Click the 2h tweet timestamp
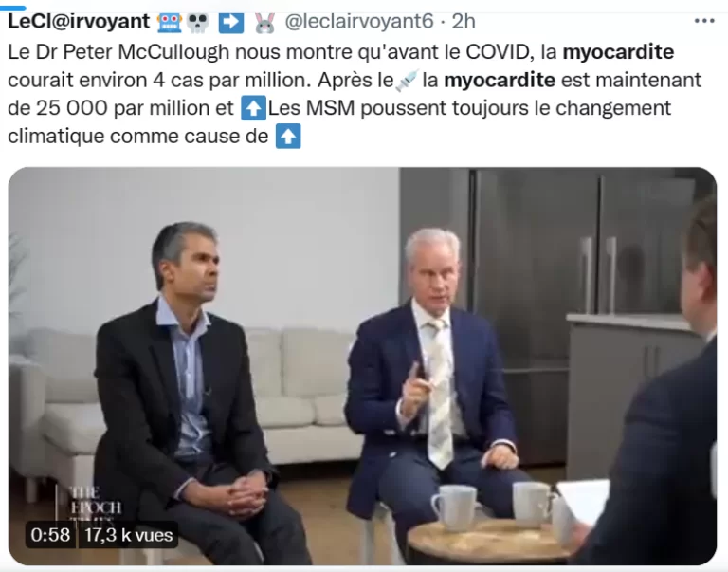 click(x=464, y=22)
